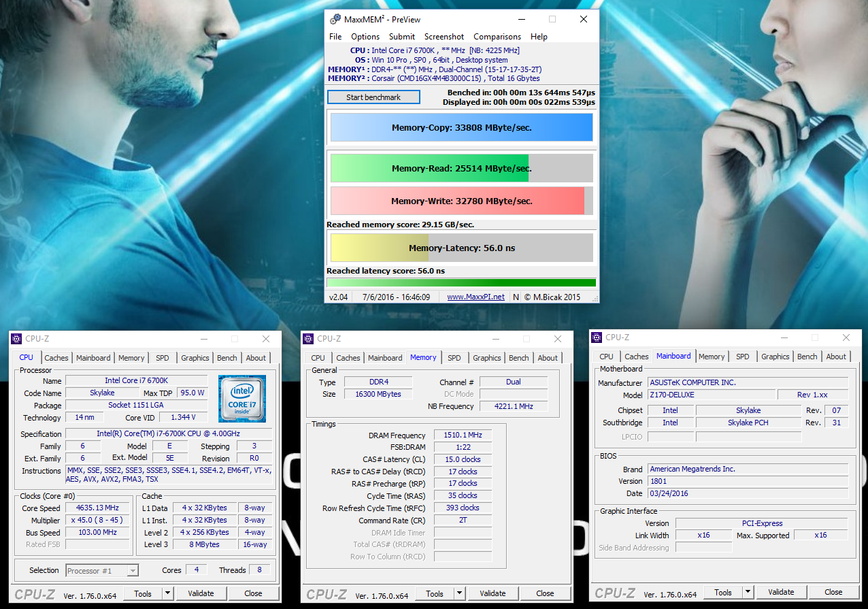Image resolution: width=868 pixels, height=609 pixels.
Task: Click the Intel Core i7 inside logo
Action: coord(241,398)
